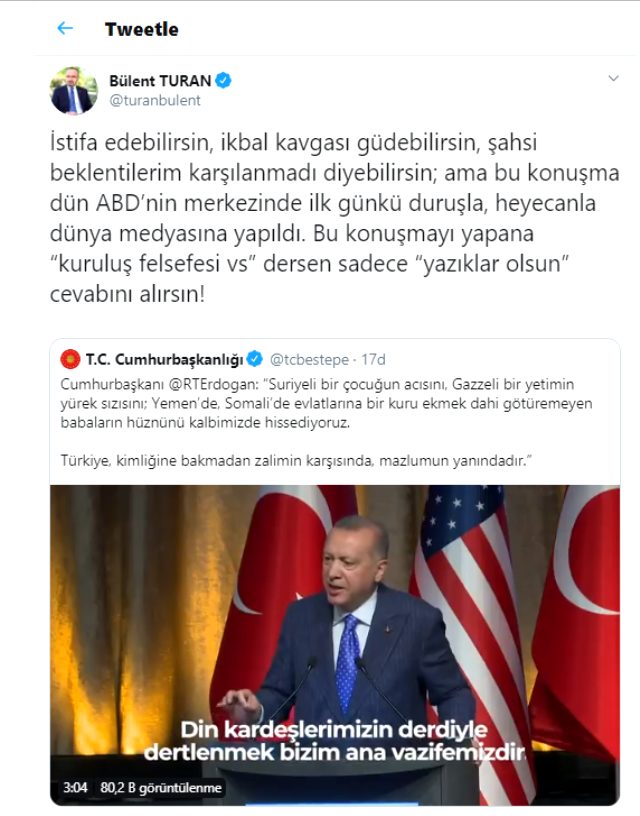
Task: Click the video subtitle Din kardeşlerimizin derdiyle
Action: pos(334,730)
